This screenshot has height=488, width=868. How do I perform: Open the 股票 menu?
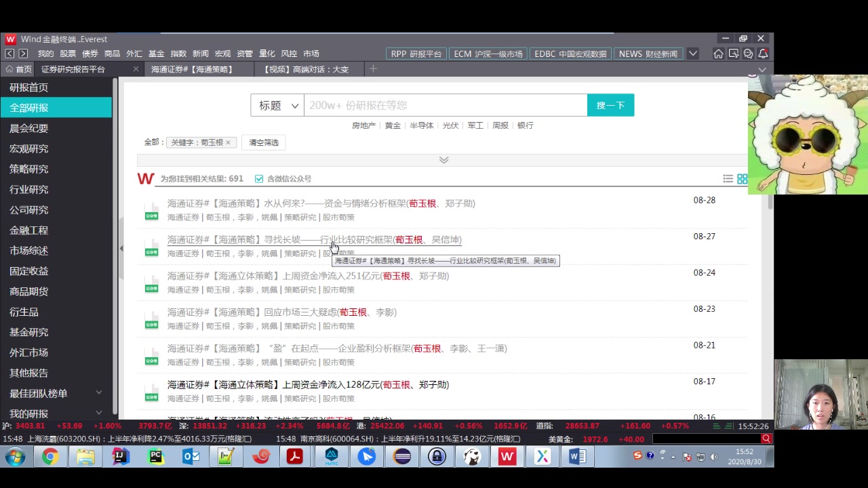pos(68,54)
